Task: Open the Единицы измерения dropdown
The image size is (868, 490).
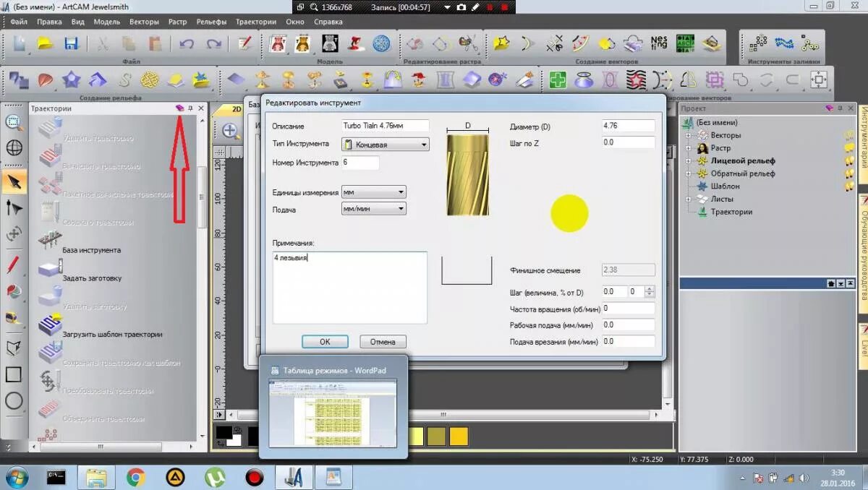Action: (374, 192)
